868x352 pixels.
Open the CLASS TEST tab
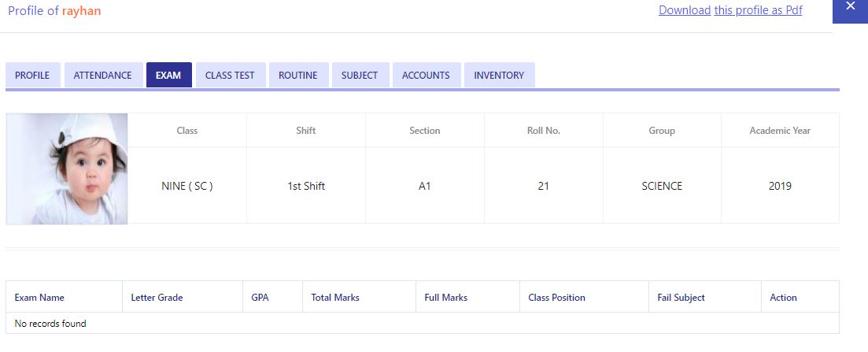[x=230, y=75]
